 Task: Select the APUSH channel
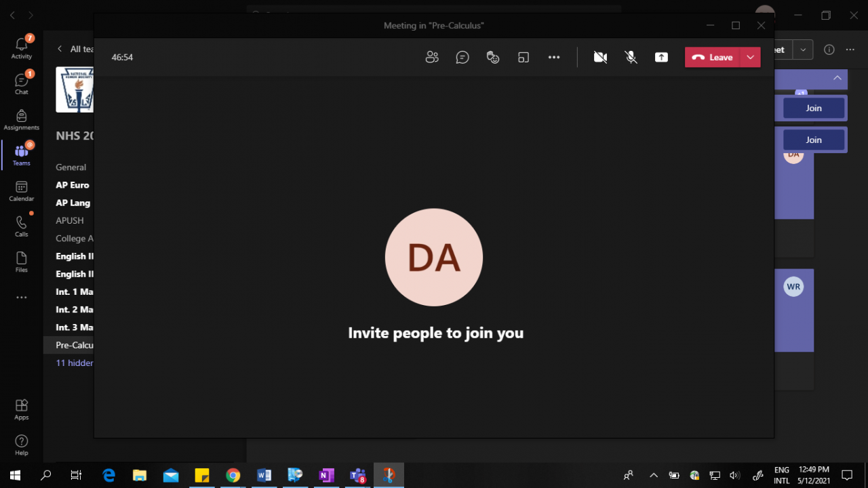pyautogui.click(x=70, y=220)
